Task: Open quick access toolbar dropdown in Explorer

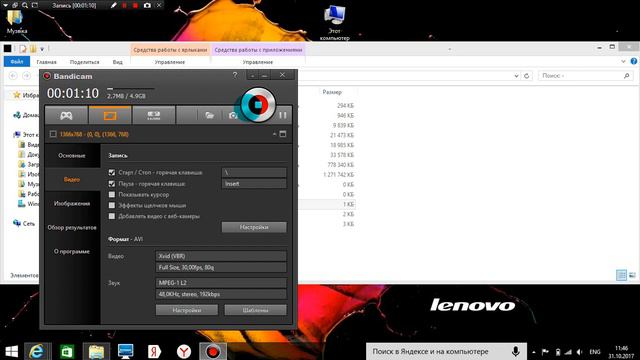Action: (x=42, y=49)
